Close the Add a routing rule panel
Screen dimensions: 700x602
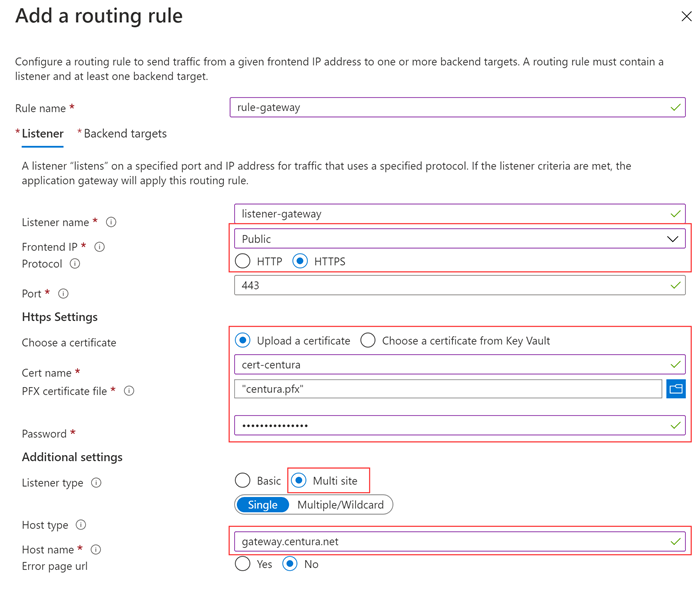coord(686,17)
